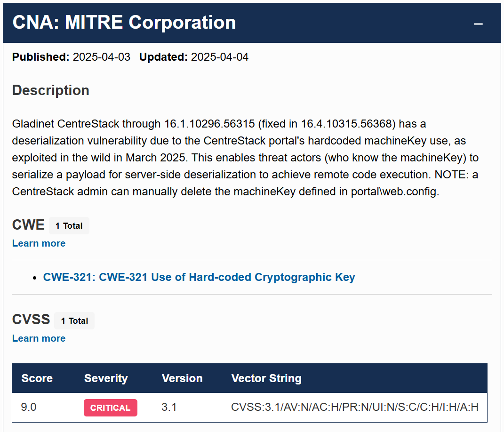Click the CVSS 1 Total badge
Viewport: 504px width, 432px height.
[x=74, y=321]
